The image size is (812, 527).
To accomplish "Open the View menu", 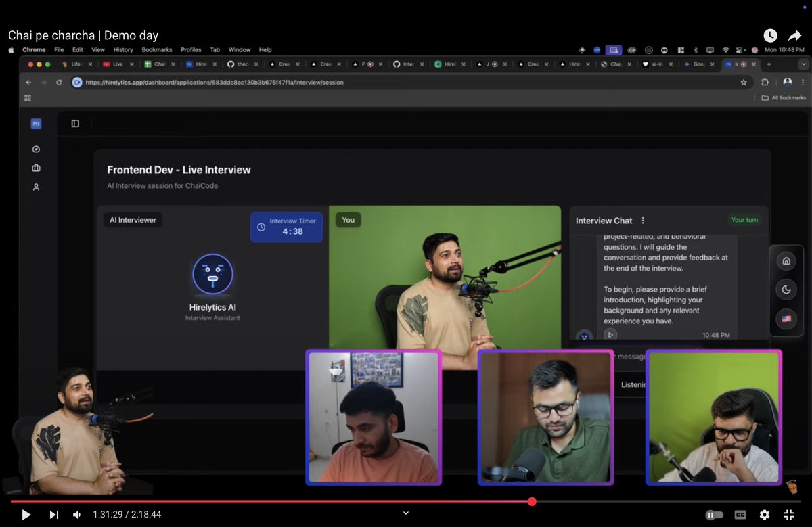I will point(98,49).
